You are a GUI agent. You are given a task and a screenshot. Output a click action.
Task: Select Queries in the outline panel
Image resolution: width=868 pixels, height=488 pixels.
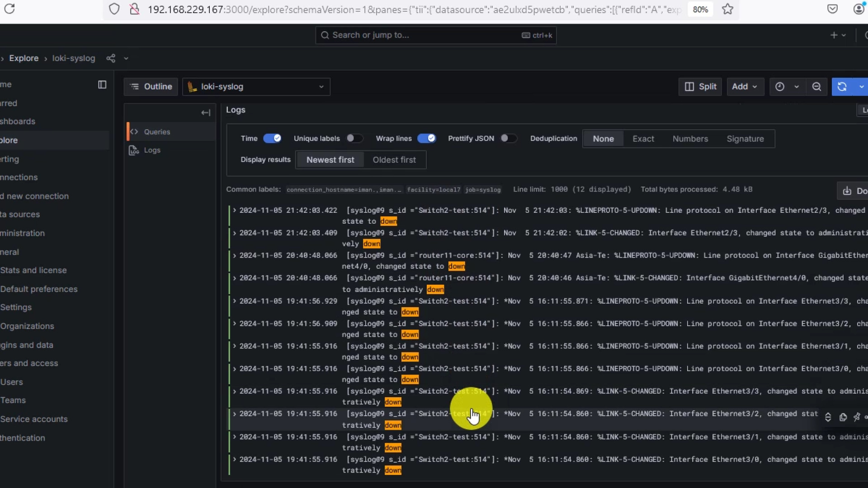157,132
